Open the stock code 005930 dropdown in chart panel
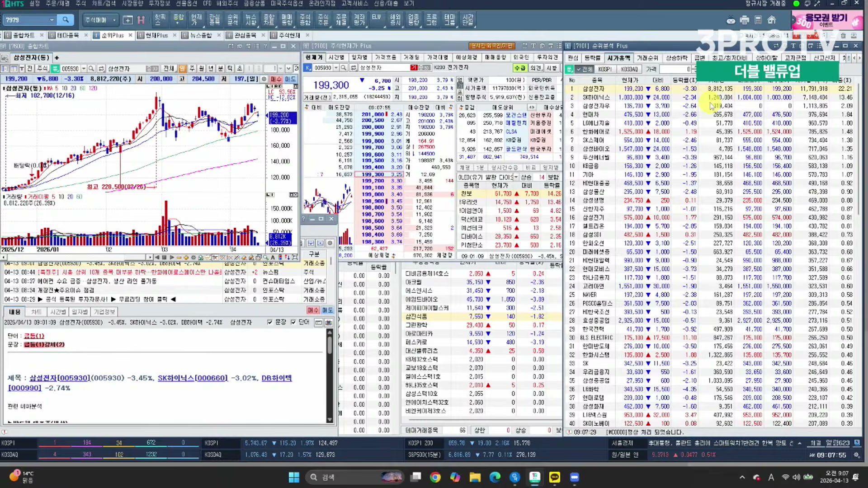The image size is (868, 488). (84, 69)
